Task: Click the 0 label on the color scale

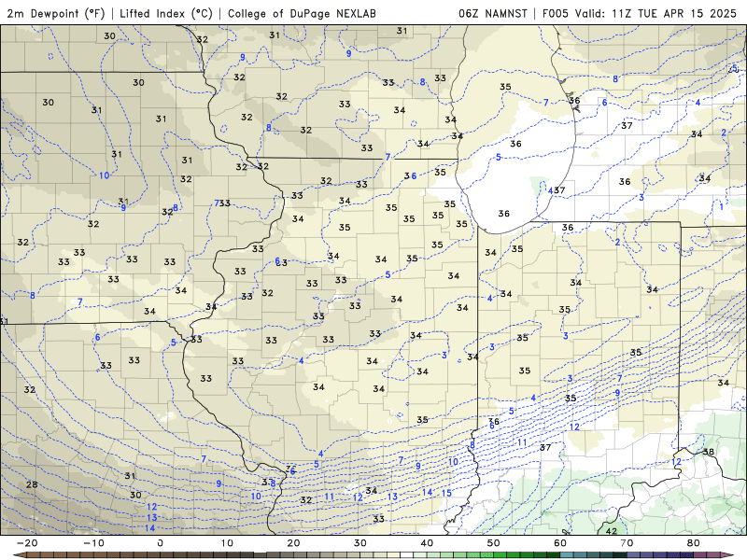Action: coord(160,543)
